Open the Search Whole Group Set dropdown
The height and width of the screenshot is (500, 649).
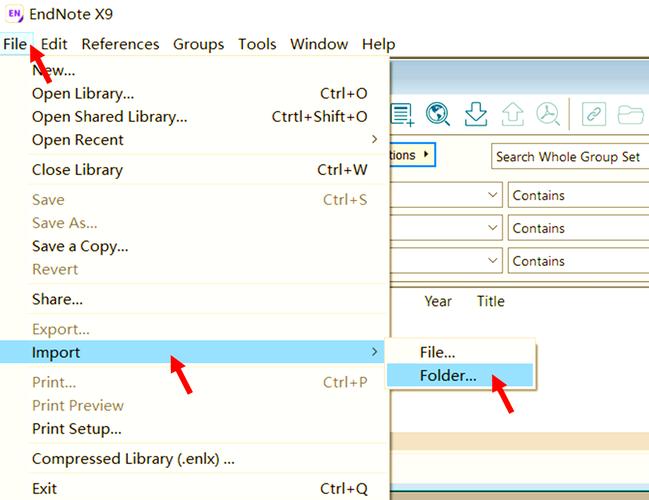pos(569,157)
